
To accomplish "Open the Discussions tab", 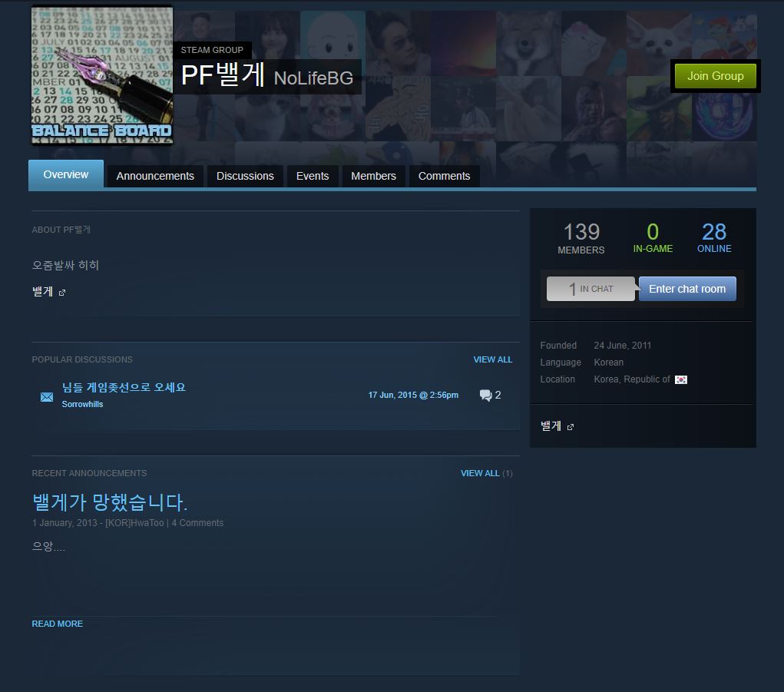I will pyautogui.click(x=245, y=176).
